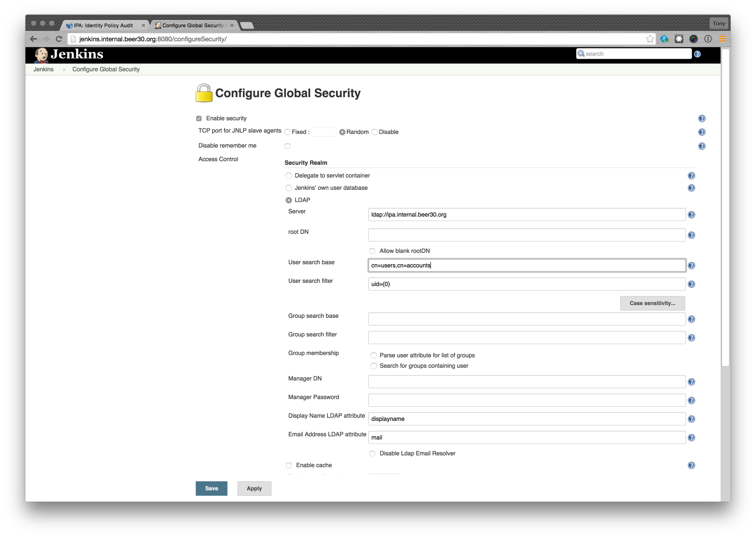This screenshot has height=538, width=756.
Task: Switch to the Configure Global Security browser tab
Action: point(193,25)
